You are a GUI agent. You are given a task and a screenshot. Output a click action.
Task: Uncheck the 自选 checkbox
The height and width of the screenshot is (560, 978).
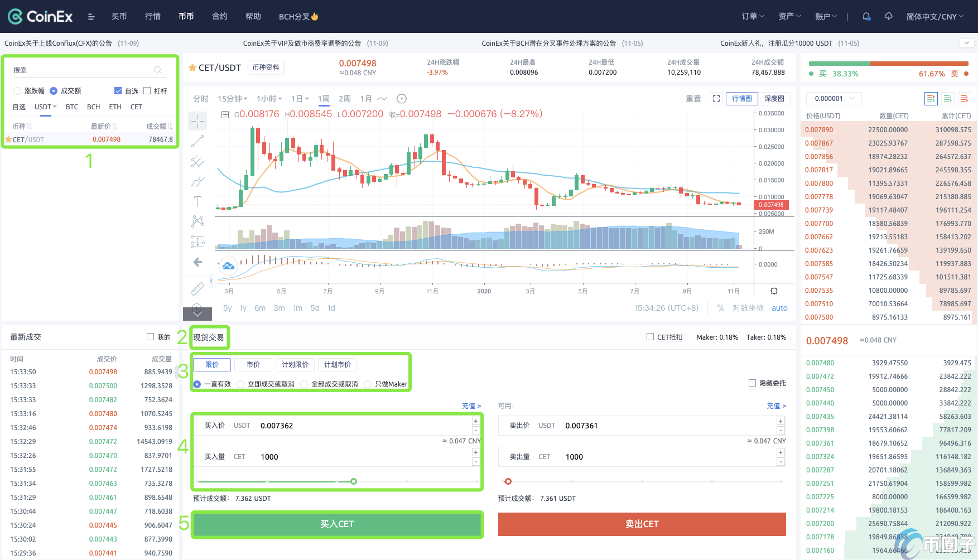(118, 91)
